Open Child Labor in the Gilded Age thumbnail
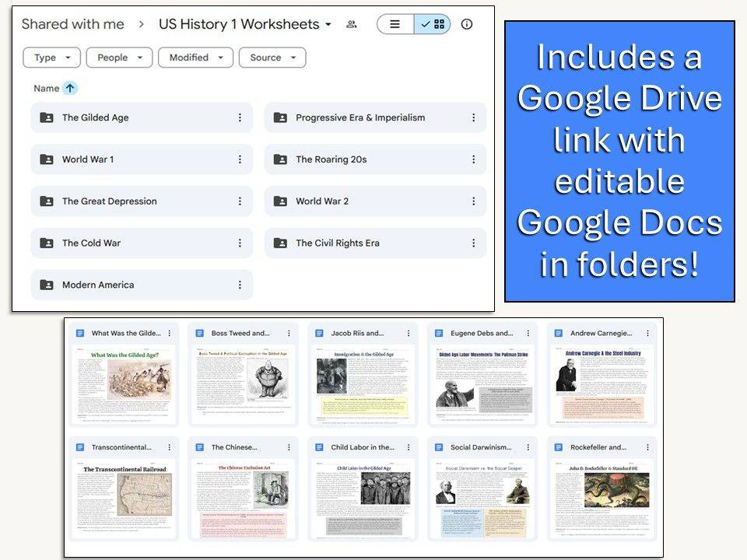This screenshot has height=560, width=747. (363, 499)
